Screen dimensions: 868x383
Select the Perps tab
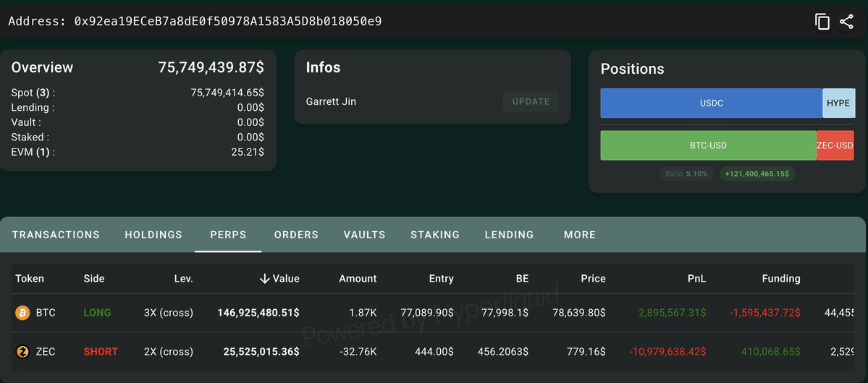228,235
